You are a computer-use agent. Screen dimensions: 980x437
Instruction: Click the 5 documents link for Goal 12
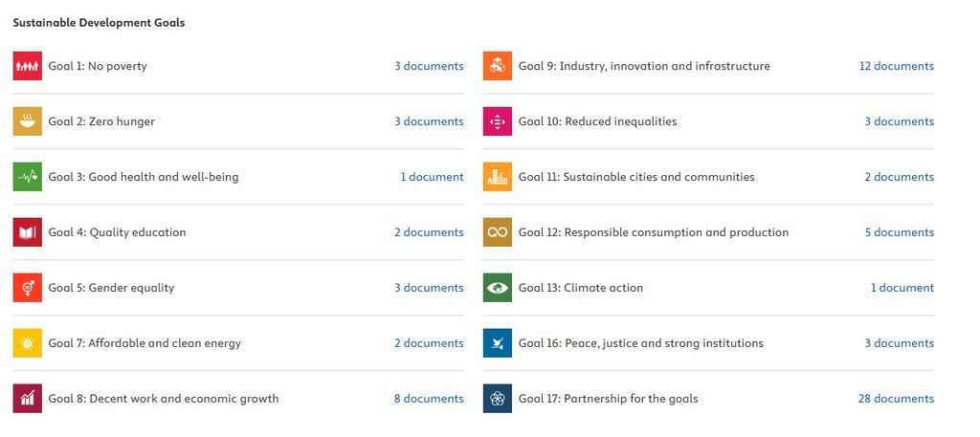900,232
